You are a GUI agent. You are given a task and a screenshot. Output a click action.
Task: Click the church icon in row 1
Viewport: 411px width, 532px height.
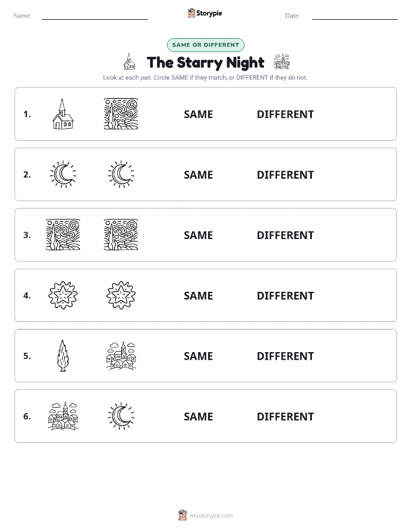click(x=63, y=114)
